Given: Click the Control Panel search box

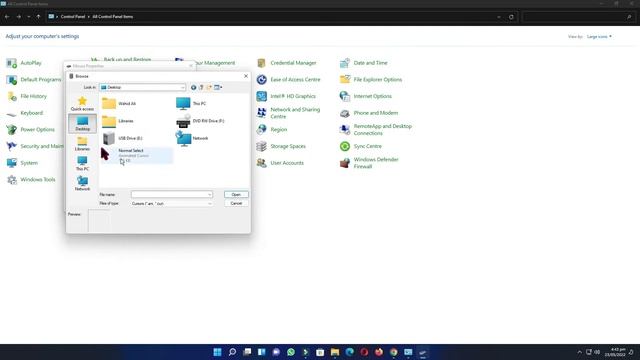Looking at the screenshot, I should pyautogui.click(x=578, y=17).
